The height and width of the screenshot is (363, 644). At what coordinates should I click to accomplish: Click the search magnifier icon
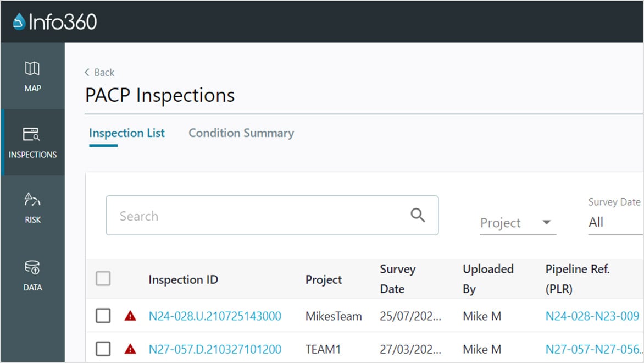point(418,216)
